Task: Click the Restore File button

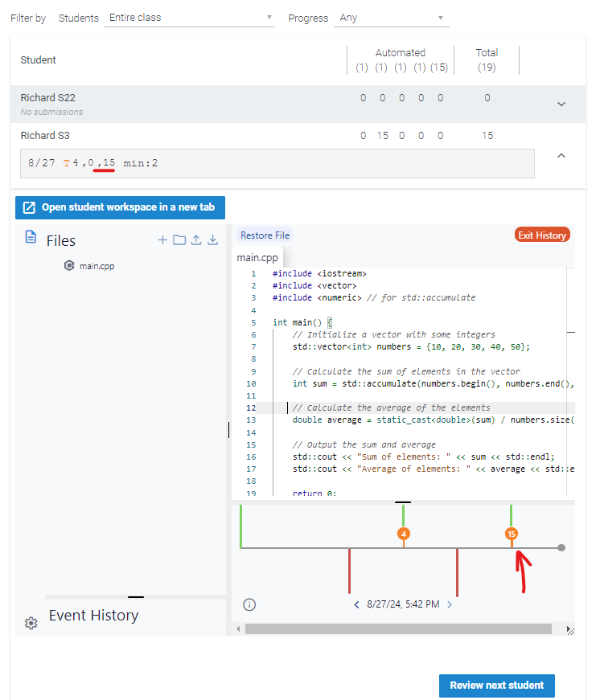Action: 265,235
